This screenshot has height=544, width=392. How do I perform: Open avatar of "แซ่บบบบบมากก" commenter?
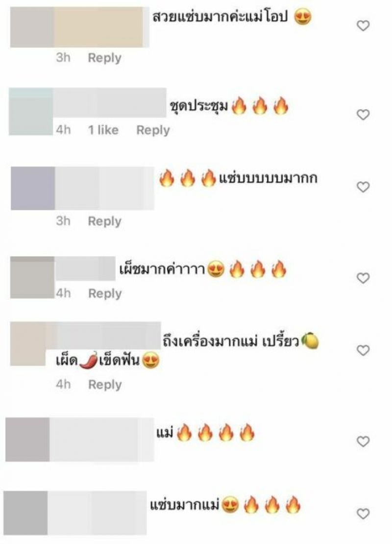tap(33, 188)
